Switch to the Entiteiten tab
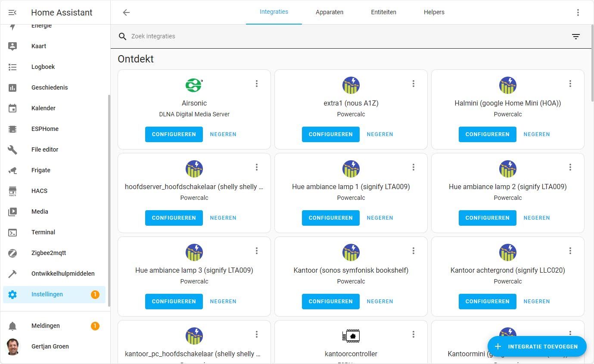This screenshot has width=594, height=364. tap(383, 12)
